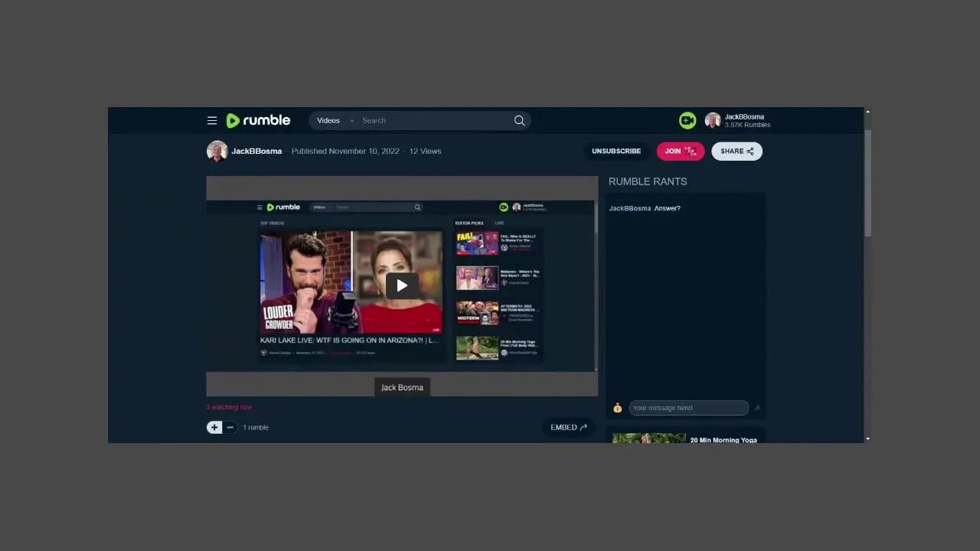Click the JackBBosma channel avatar near publish date
Image resolution: width=980 pixels, height=551 pixels.
coord(217,151)
